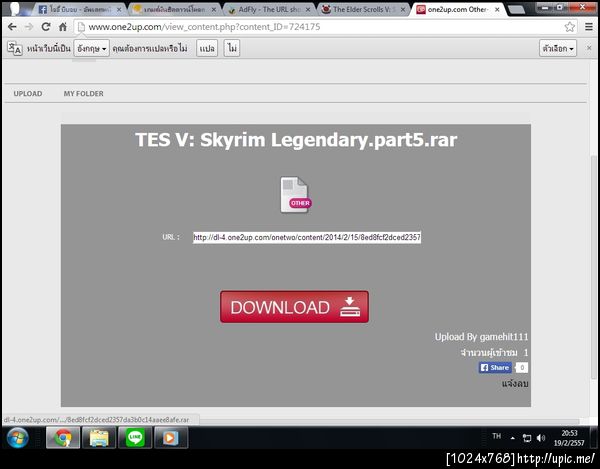This screenshot has width=600, height=469.
Task: Click the translate bar language icon
Action: click(15, 49)
